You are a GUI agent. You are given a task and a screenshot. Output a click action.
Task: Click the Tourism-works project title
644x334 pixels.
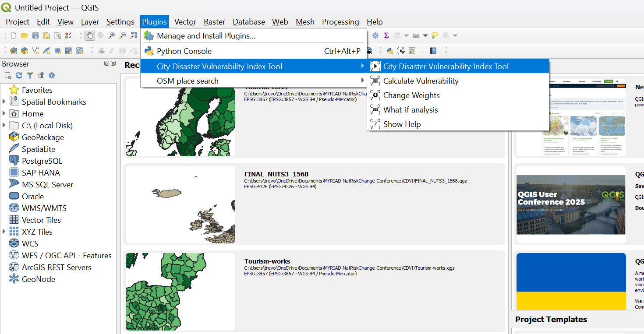click(x=267, y=261)
